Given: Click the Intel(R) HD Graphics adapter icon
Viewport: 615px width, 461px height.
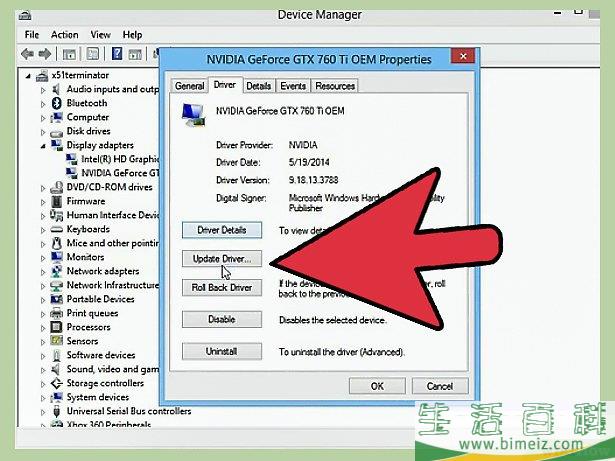Looking at the screenshot, I should 71,159.
